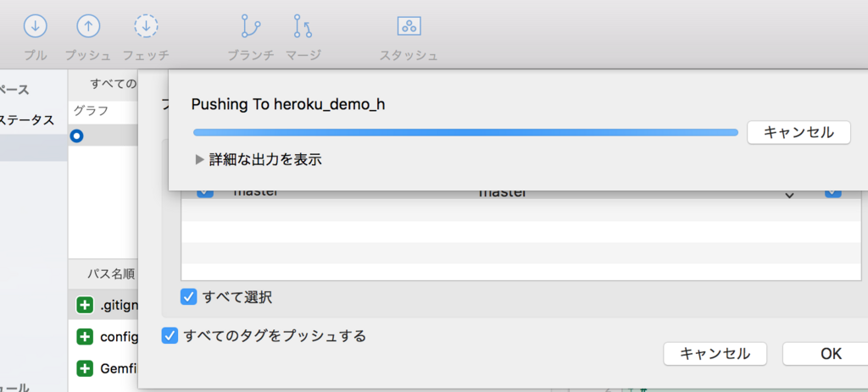Select the green plus icon beside config
Viewport: 868px width, 392px height.
point(85,336)
